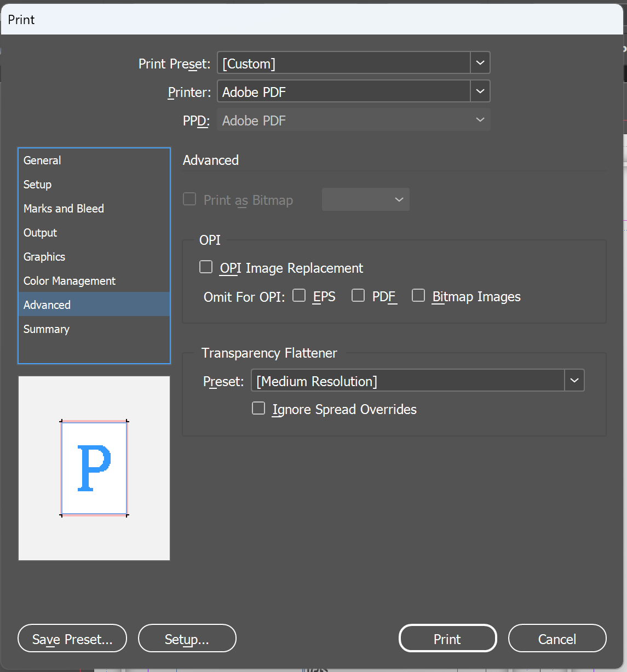This screenshot has height=672, width=627.
Task: Select Marks and Bleed section
Action: click(x=64, y=209)
